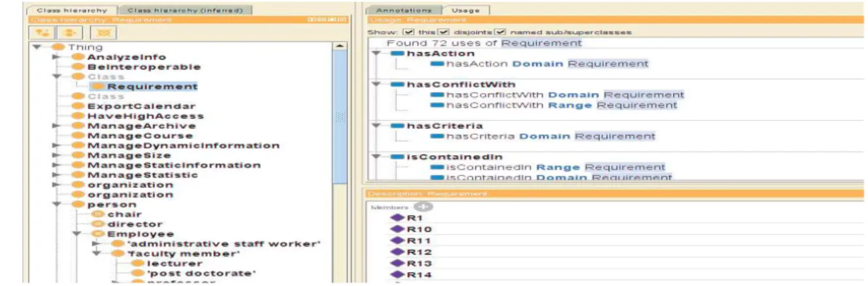The width and height of the screenshot is (868, 286).
Task: Toggle the 'disjoints' checkbox
Action: (443, 31)
